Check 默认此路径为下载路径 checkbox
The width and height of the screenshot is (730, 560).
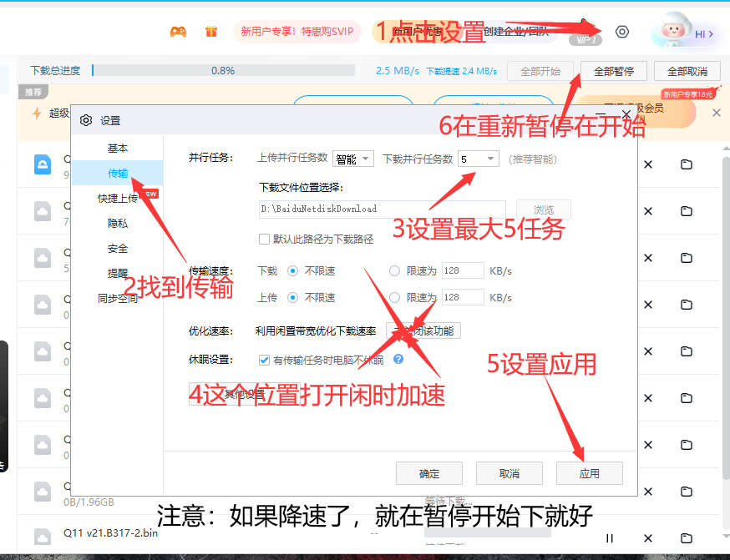(x=265, y=239)
